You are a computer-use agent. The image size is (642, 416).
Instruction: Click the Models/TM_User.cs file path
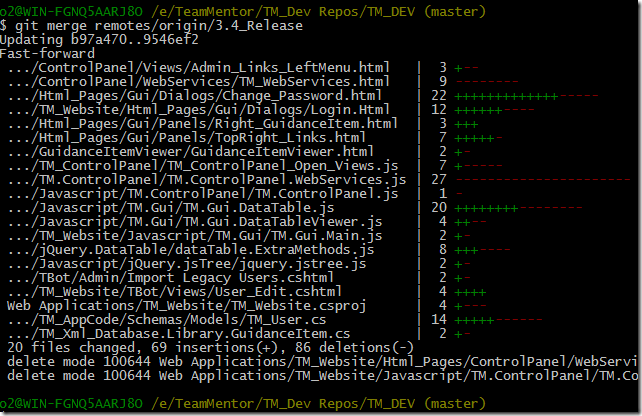[x=167, y=320]
